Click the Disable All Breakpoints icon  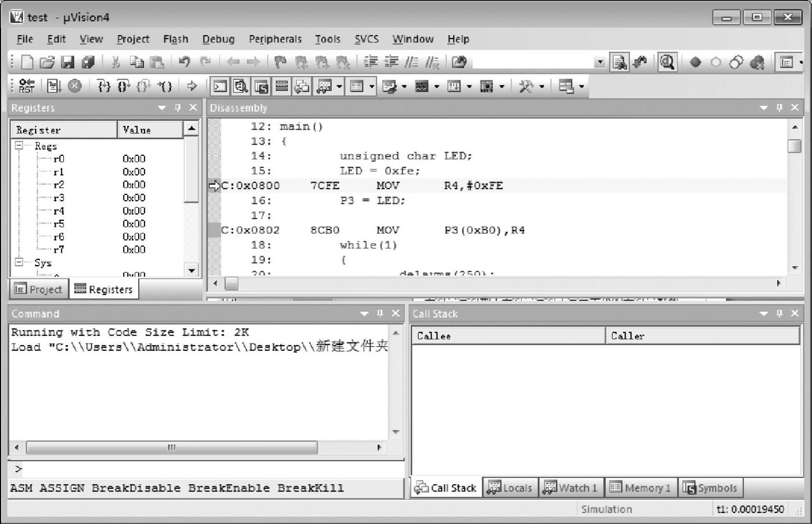(x=736, y=62)
